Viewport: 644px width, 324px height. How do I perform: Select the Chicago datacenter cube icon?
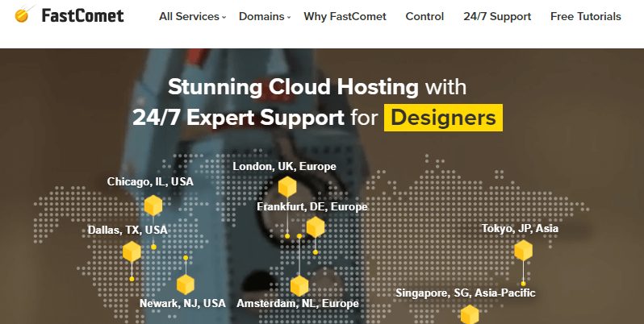point(153,206)
